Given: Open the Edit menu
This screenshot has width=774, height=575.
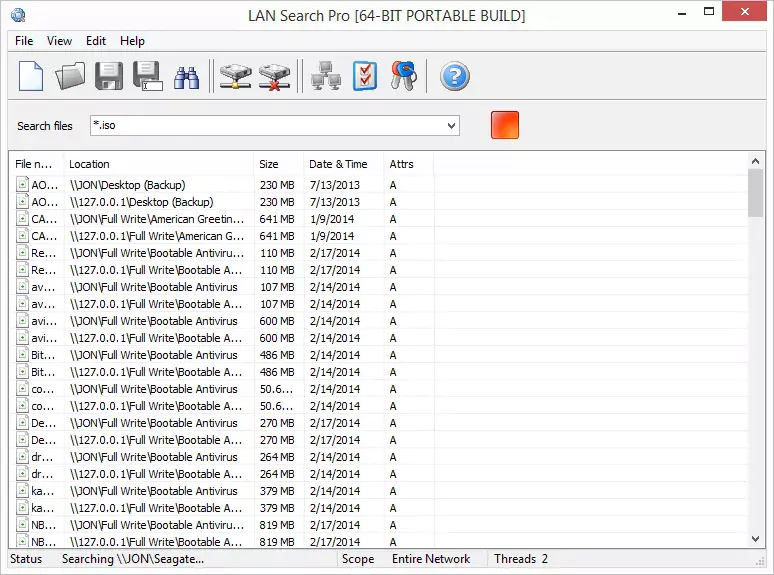Looking at the screenshot, I should pos(96,41).
